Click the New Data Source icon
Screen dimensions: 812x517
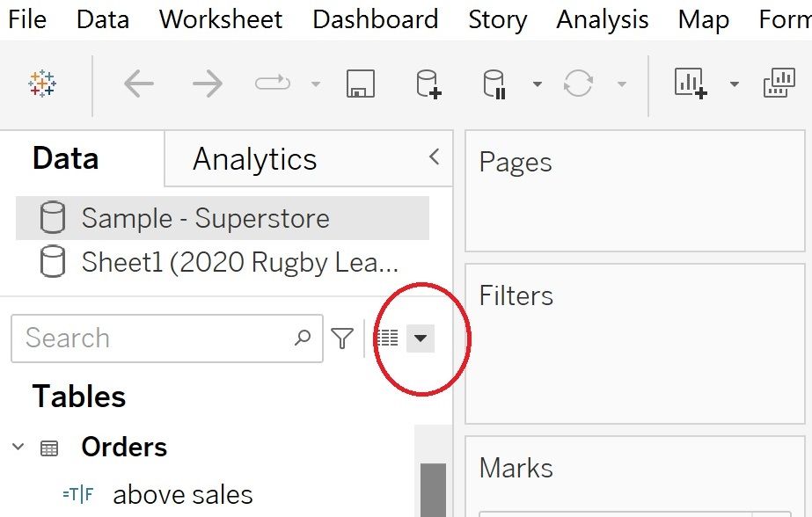428,84
